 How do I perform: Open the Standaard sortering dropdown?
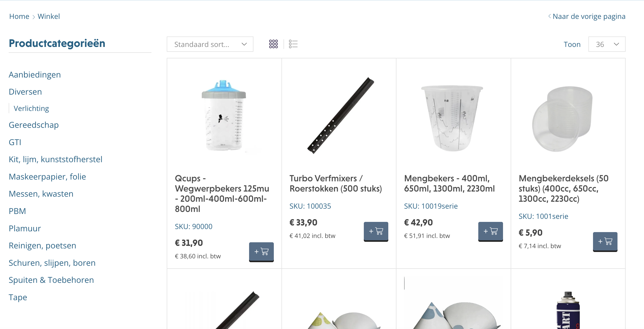click(210, 44)
